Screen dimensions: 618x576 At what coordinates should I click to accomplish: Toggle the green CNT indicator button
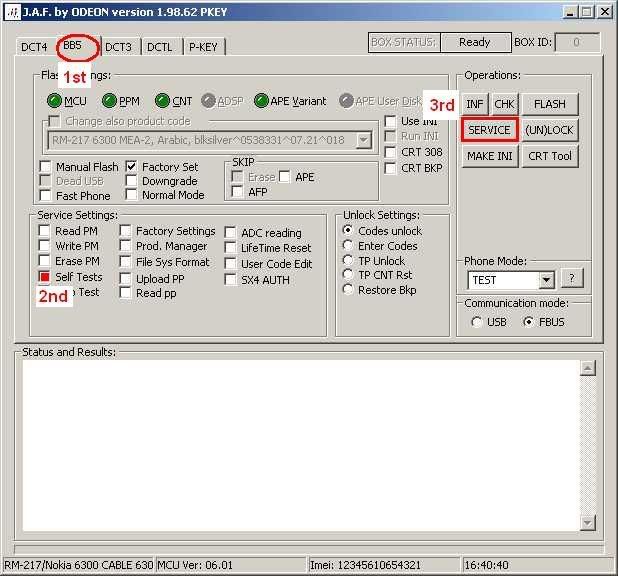162,101
